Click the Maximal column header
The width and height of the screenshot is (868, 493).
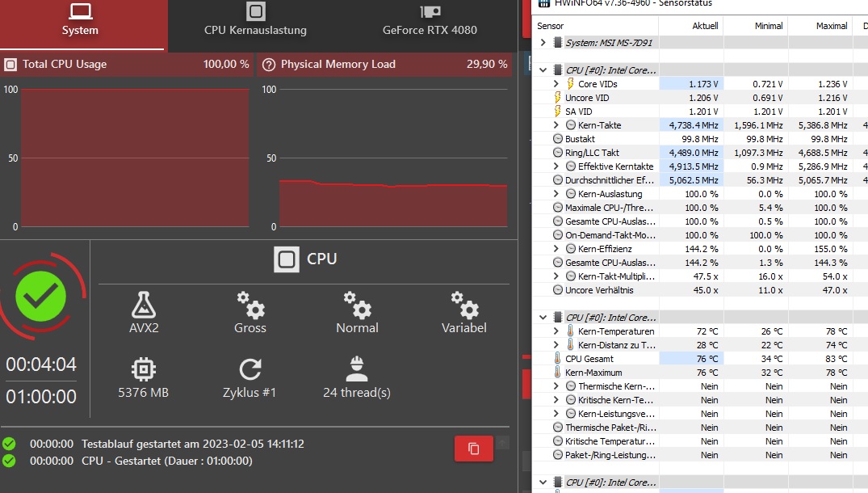pos(820,26)
